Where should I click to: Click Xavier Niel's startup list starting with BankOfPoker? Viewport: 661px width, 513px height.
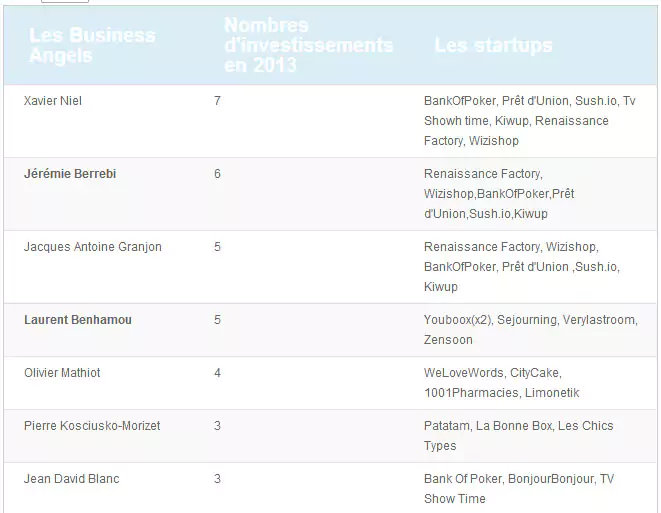(x=529, y=121)
